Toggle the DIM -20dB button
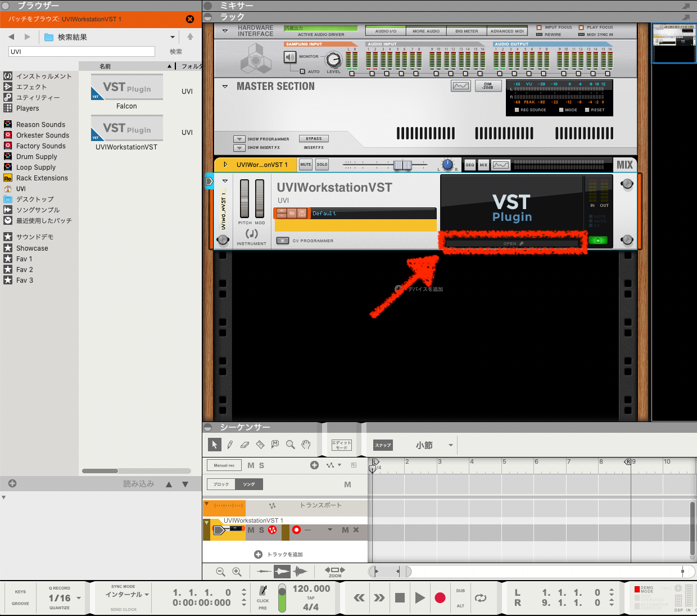Viewport: 697px width, 616px height. [x=488, y=86]
